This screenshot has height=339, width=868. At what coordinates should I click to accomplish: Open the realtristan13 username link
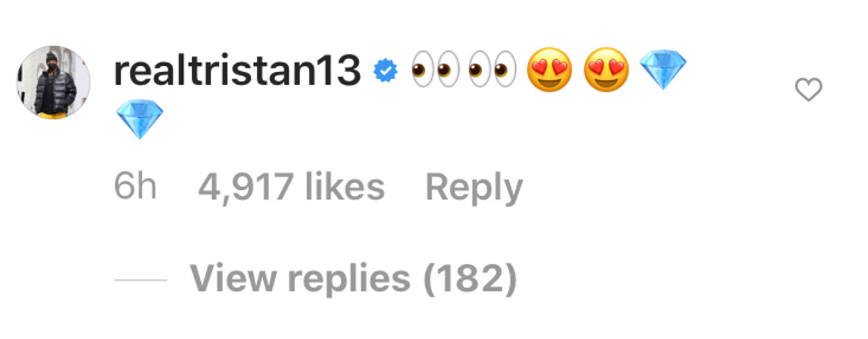[x=237, y=72]
